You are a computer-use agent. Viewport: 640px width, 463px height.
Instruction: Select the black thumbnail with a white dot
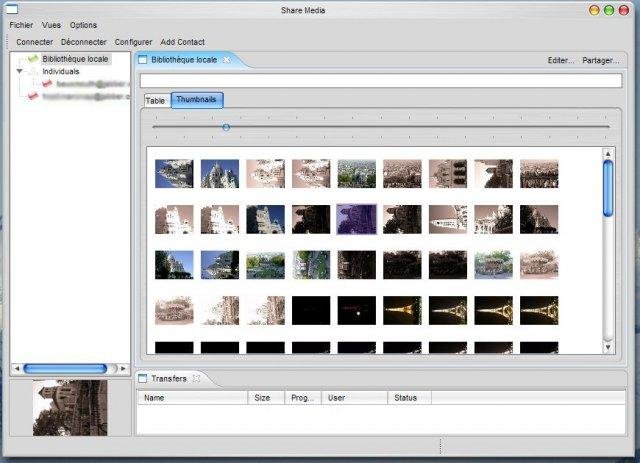357,311
